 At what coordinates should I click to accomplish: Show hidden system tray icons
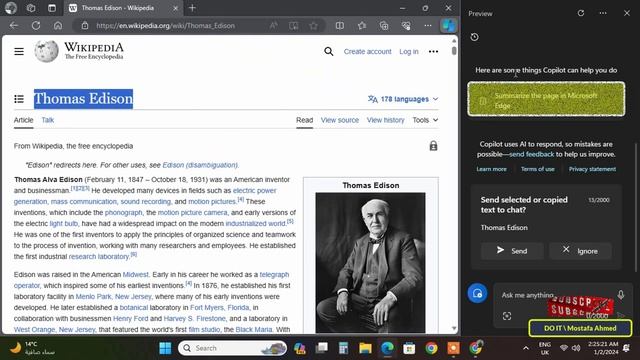(x=526, y=348)
